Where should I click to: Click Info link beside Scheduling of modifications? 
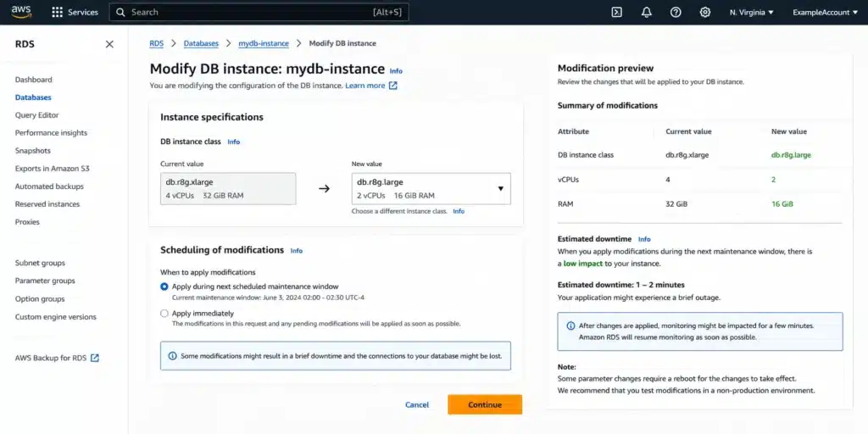[297, 251]
